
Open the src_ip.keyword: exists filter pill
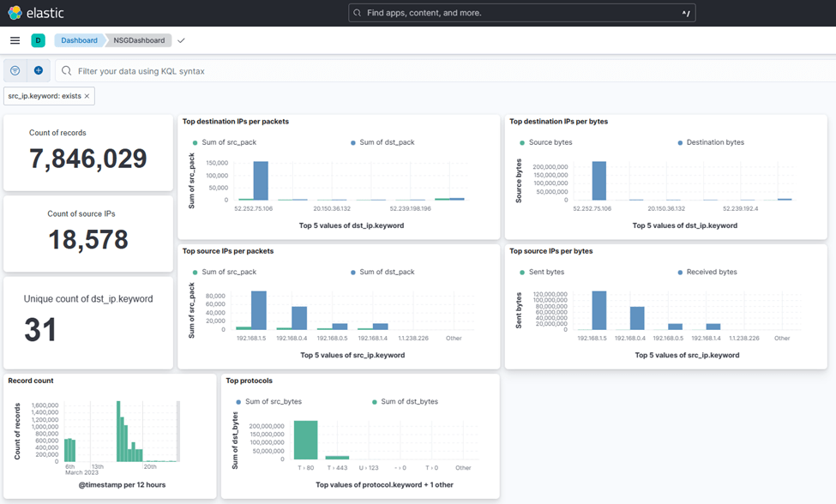[44, 96]
